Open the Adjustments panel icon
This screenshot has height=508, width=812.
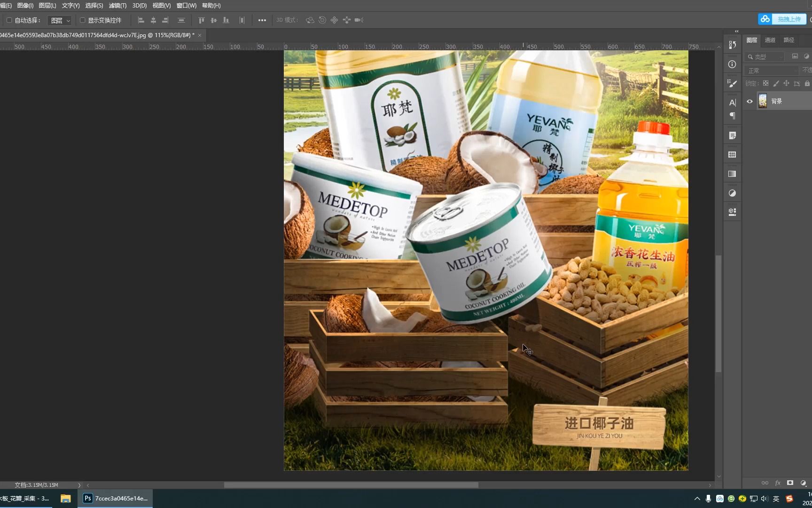tap(732, 193)
